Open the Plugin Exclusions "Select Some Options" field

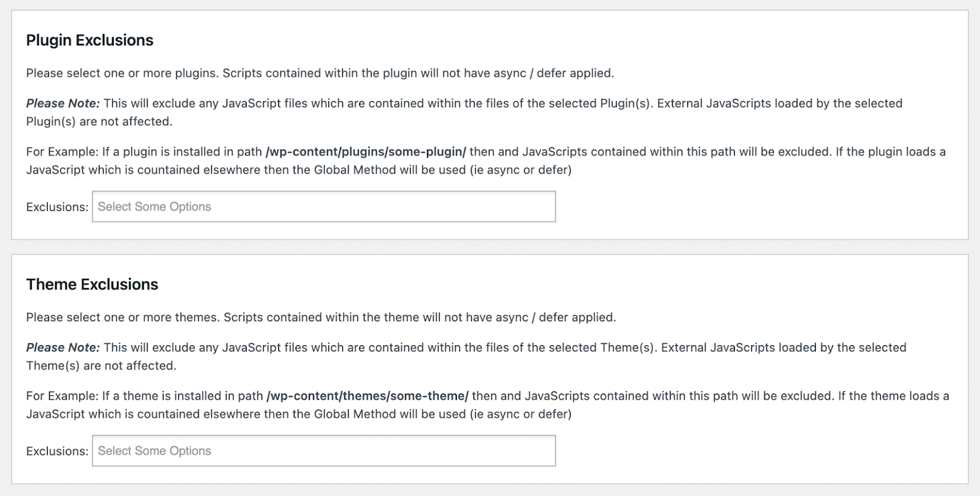coord(323,207)
